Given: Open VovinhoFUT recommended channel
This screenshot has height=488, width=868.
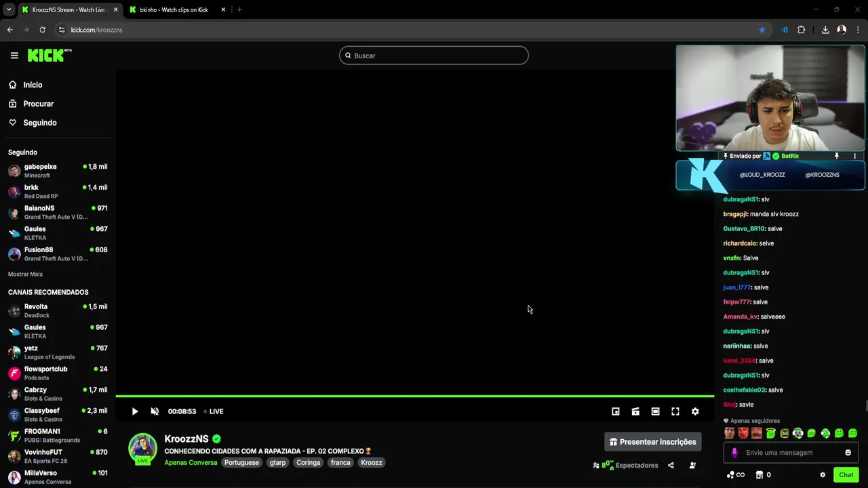Looking at the screenshot, I should click(x=58, y=456).
